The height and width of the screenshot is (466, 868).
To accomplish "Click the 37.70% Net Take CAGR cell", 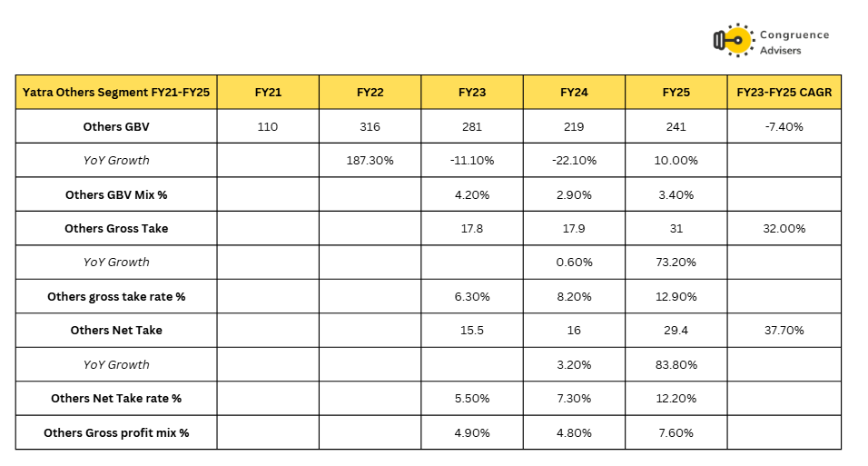I will tap(784, 331).
